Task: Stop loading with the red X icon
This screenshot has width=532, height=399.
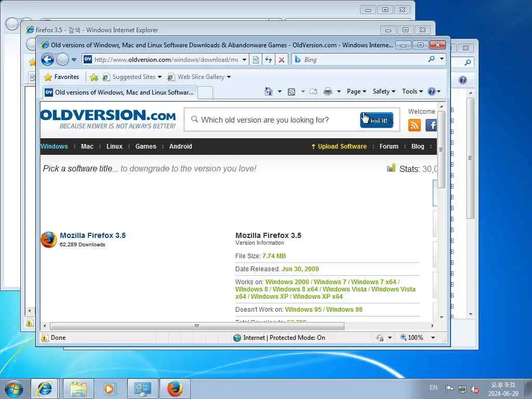Action: [281, 60]
